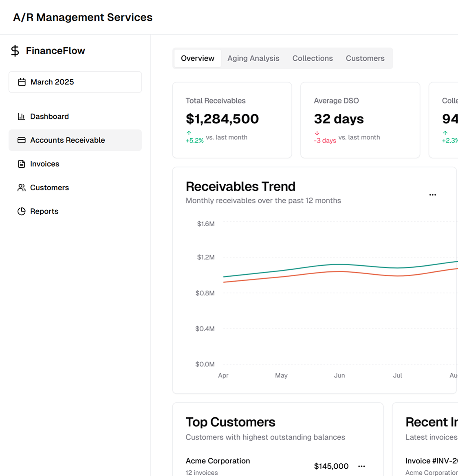
Task: Open Receivables Trend three-dot options menu
Action: (x=433, y=195)
